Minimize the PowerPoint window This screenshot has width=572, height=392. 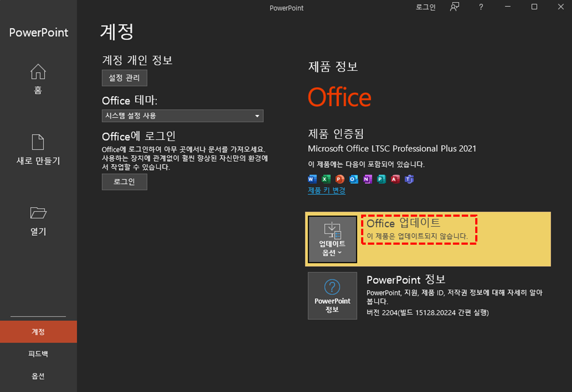508,7
